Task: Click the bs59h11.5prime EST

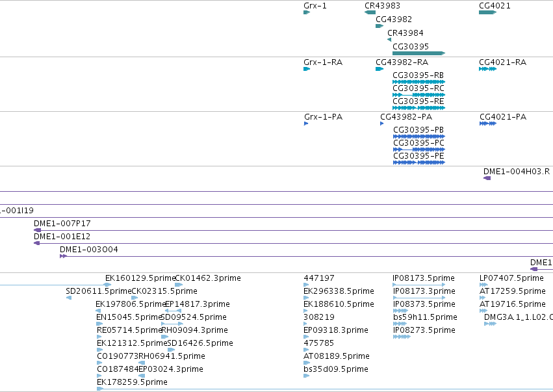Action: [x=400, y=324]
